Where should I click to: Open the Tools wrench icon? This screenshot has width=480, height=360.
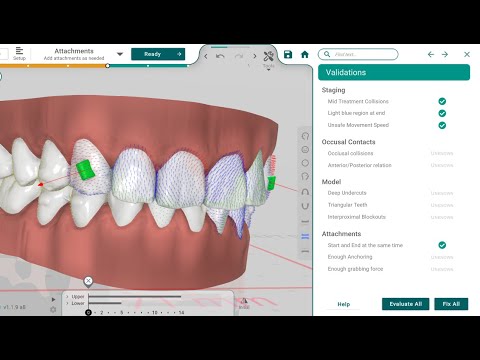269,56
